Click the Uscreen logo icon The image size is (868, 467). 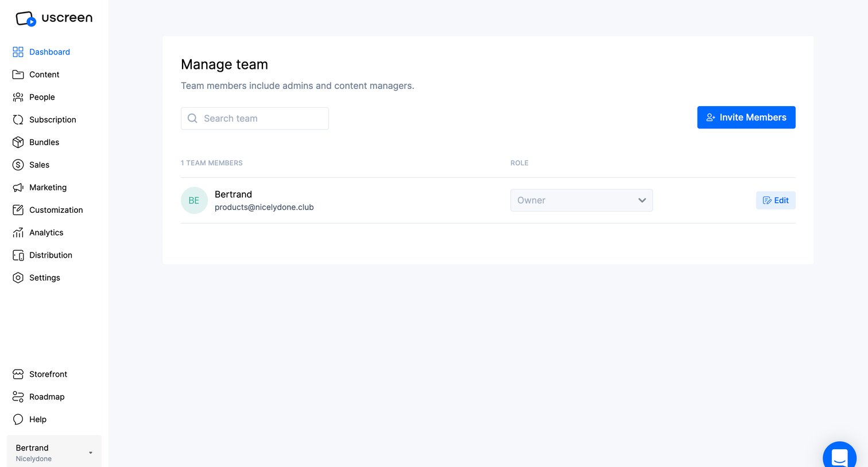coord(26,19)
